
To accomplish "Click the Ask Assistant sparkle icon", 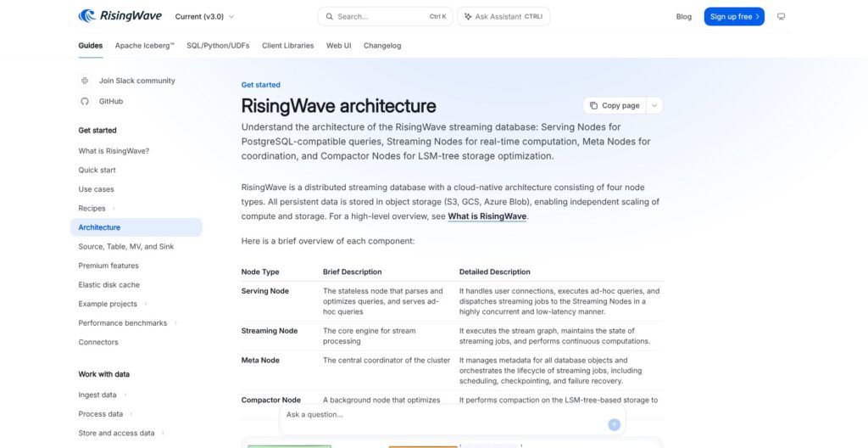I will (x=468, y=17).
